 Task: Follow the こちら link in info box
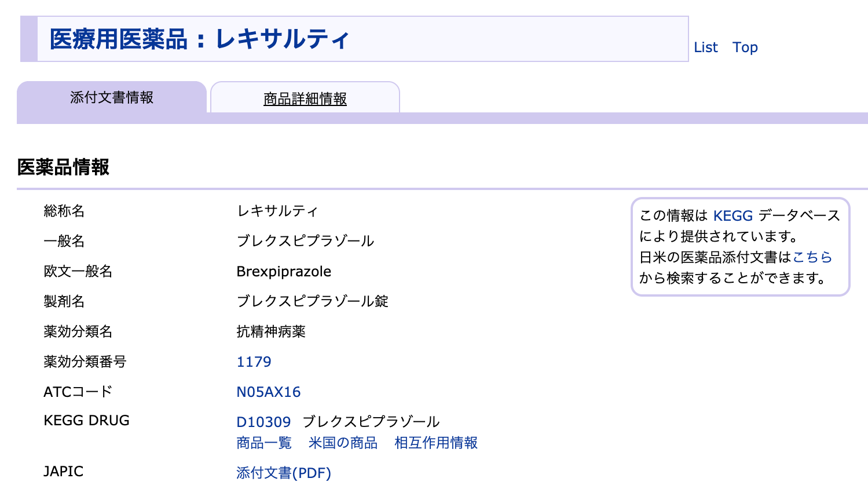812,257
